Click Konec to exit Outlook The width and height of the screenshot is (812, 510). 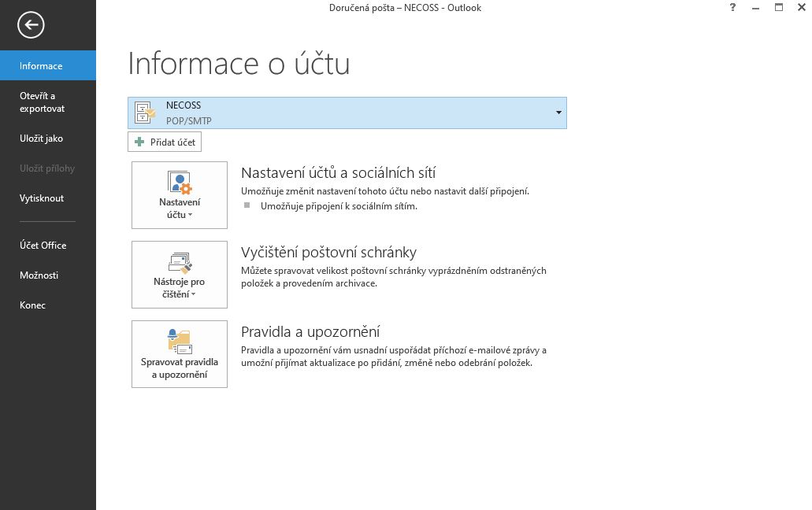point(47,305)
